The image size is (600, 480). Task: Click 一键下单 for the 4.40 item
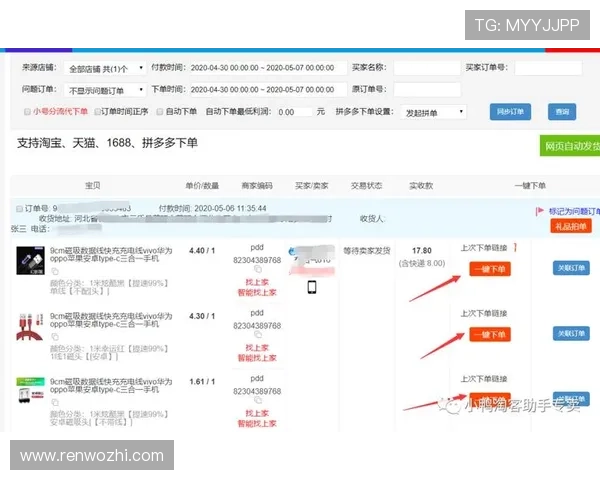(x=490, y=269)
